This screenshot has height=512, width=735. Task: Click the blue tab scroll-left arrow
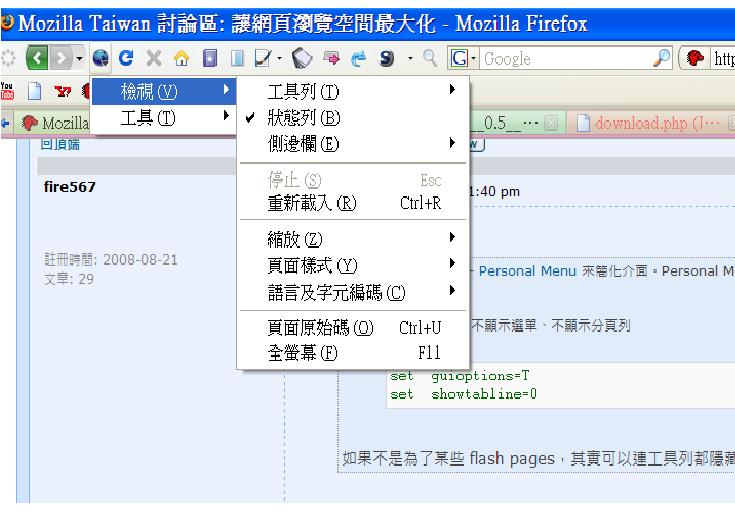5,123
